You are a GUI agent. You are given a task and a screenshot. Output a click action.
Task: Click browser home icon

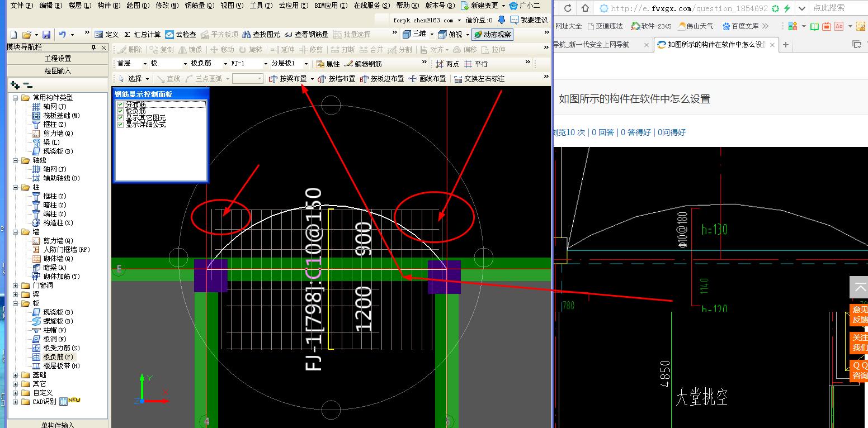(585, 8)
